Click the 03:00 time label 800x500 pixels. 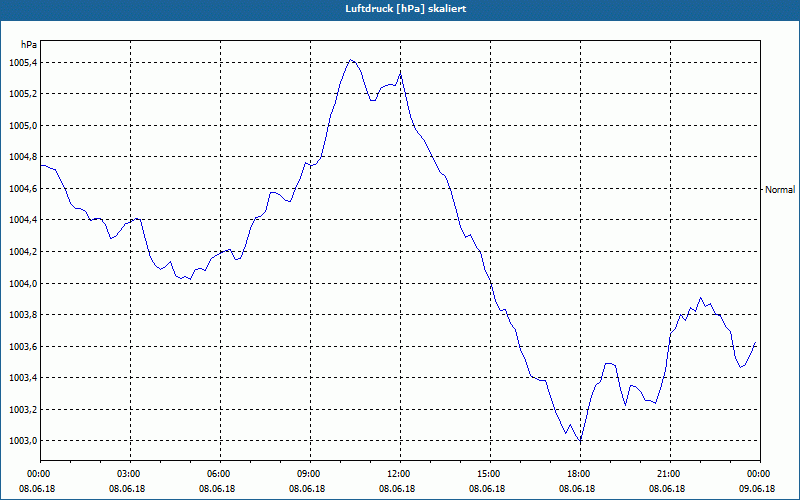(x=127, y=473)
